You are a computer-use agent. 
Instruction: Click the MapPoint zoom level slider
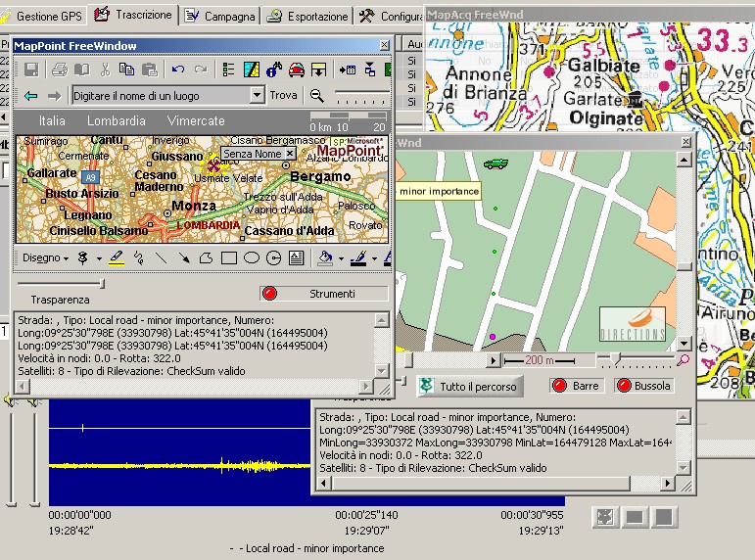[361, 95]
